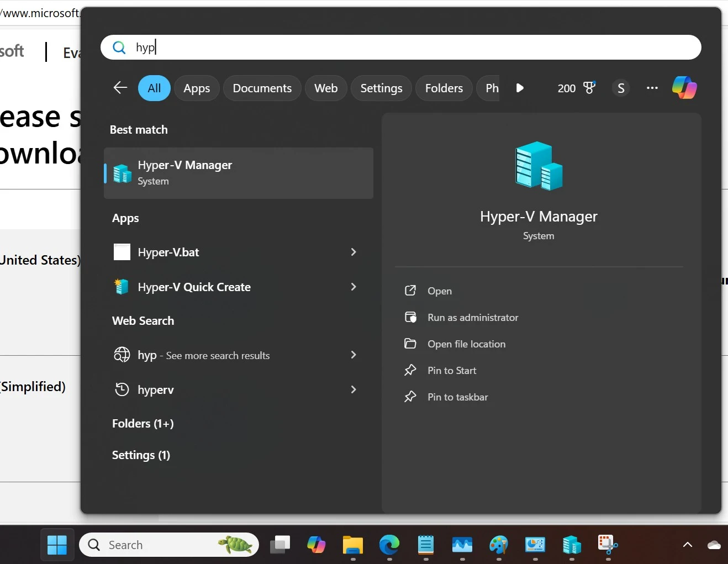The image size is (728, 564).
Task: Open Task View on the taskbar
Action: (280, 545)
